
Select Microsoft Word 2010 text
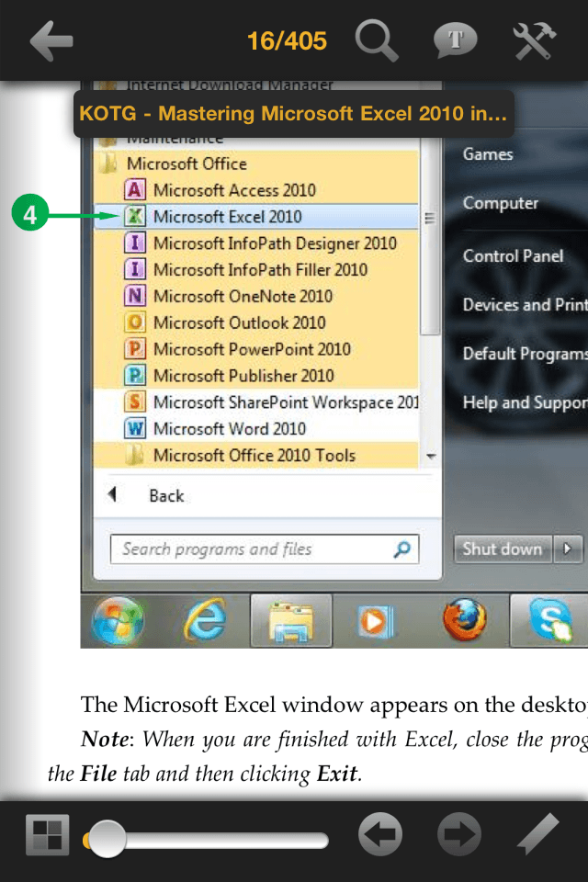click(x=230, y=429)
